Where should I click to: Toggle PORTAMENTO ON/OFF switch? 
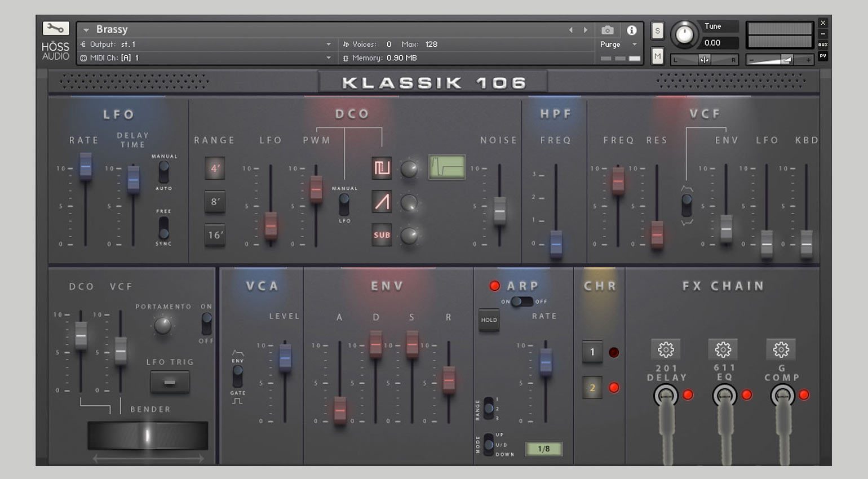pyautogui.click(x=206, y=324)
